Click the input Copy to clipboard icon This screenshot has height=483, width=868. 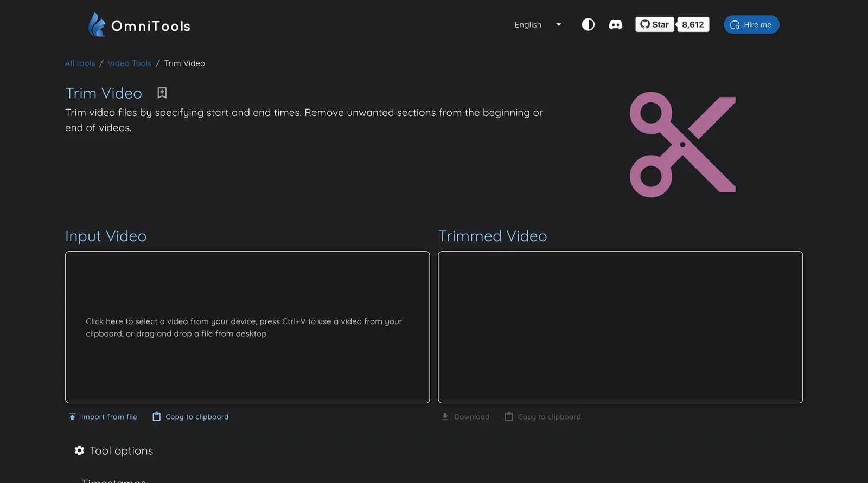[156, 417]
